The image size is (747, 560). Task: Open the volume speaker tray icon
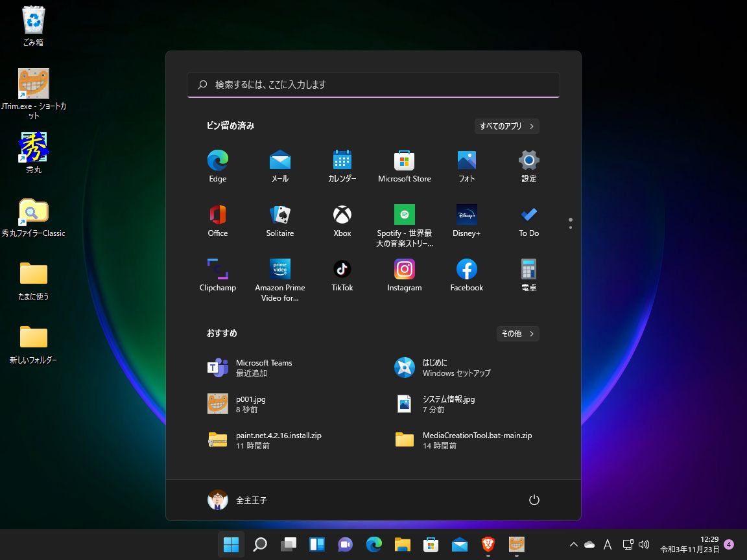[644, 544]
